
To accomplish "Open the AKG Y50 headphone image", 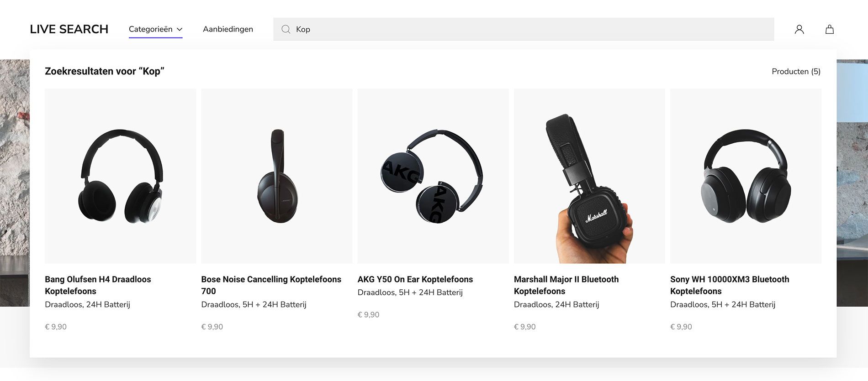I will tap(433, 176).
